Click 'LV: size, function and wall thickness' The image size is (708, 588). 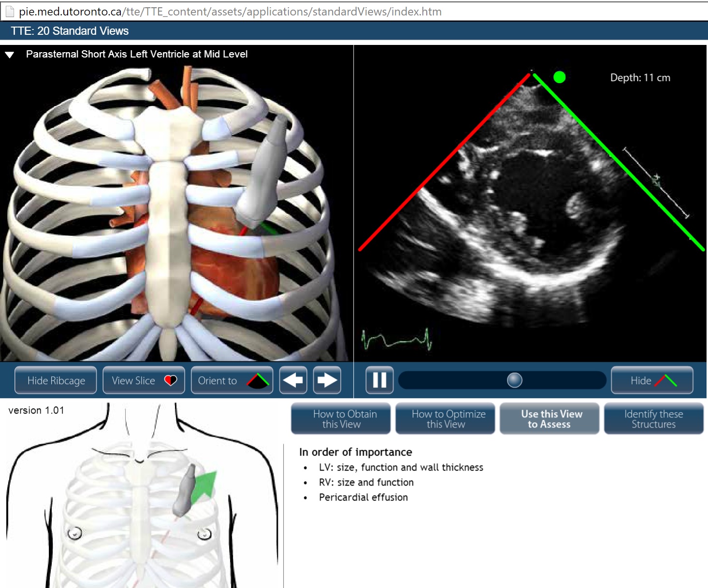[401, 467]
